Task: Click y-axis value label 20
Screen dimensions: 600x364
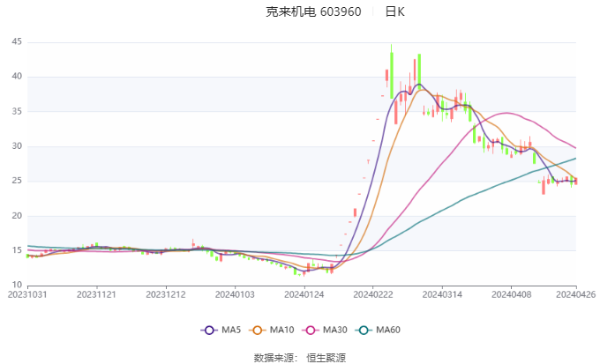Action: (17, 216)
